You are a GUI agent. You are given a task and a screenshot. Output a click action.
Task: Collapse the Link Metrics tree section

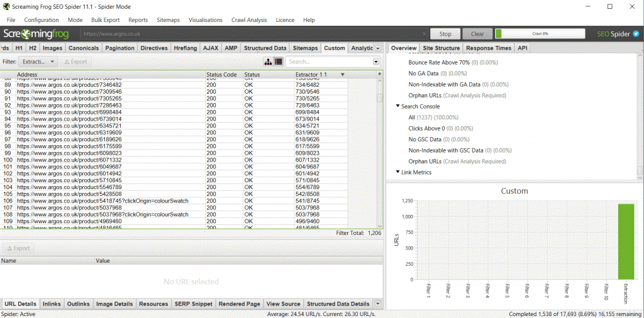click(398, 172)
